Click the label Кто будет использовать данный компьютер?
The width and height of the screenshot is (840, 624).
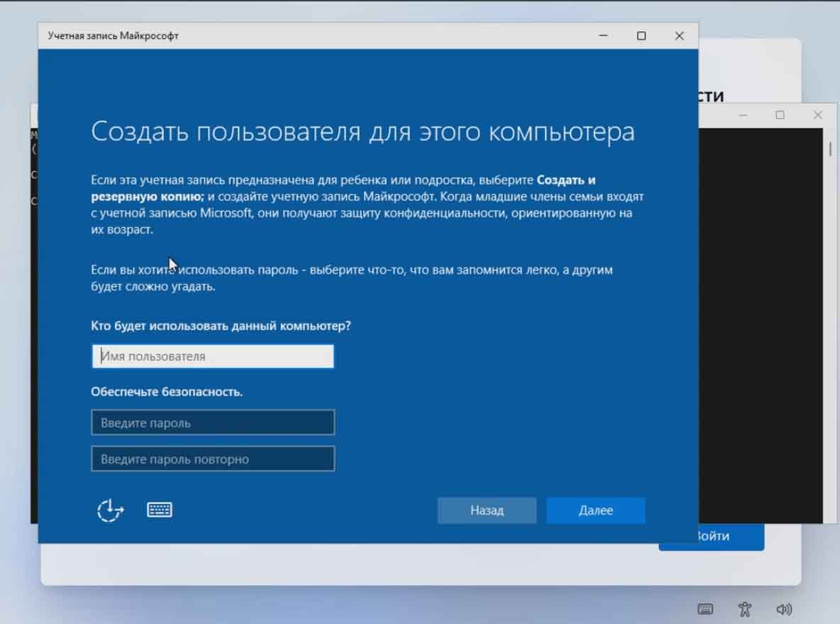(x=221, y=326)
